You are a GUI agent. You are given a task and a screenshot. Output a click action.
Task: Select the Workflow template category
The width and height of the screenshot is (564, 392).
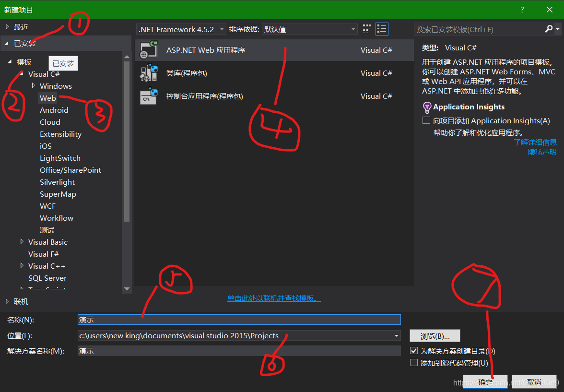coord(57,218)
